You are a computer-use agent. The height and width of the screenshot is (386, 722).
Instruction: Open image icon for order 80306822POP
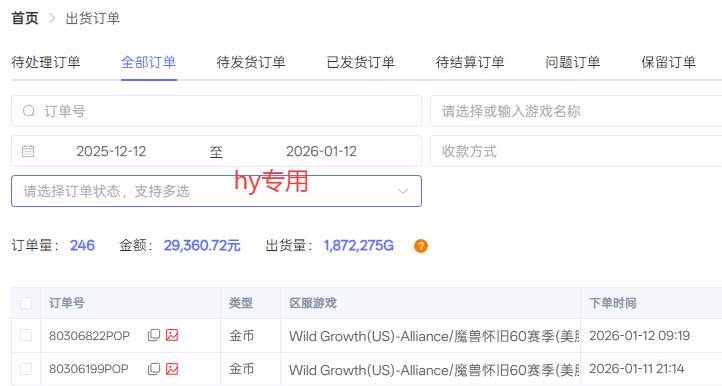[172, 335]
